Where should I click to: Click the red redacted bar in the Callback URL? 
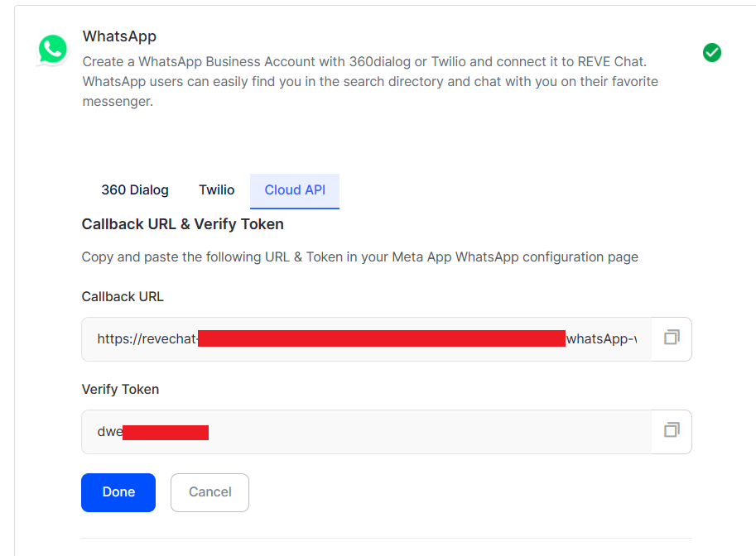[x=382, y=338]
